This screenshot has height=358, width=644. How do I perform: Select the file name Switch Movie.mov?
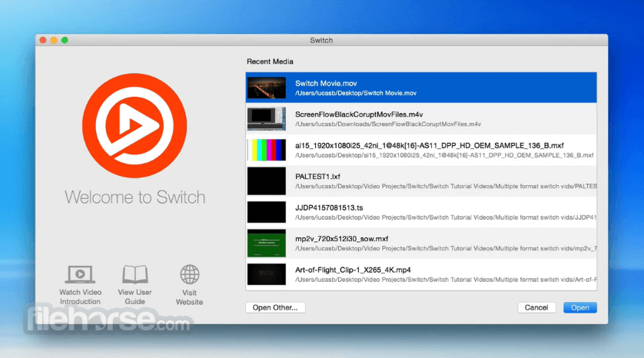tap(326, 83)
